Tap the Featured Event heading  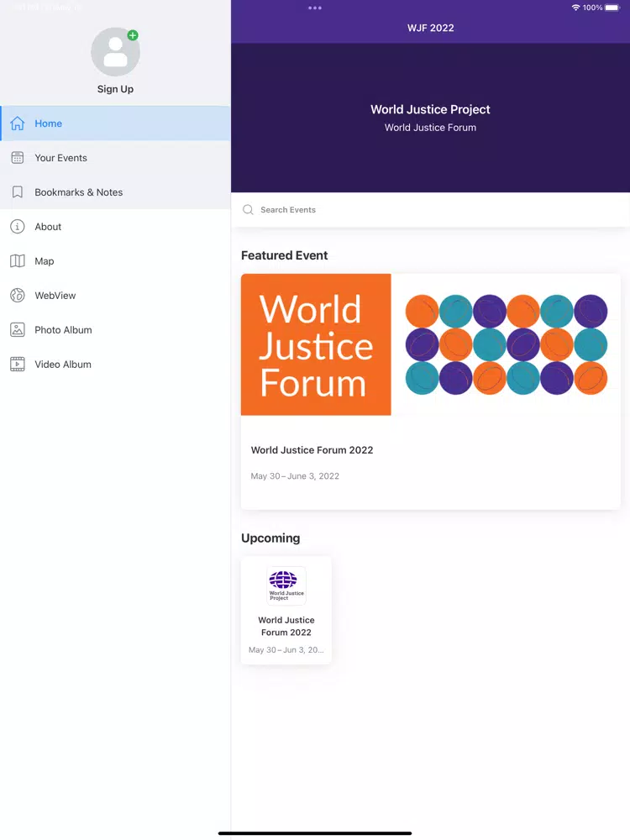(x=285, y=255)
